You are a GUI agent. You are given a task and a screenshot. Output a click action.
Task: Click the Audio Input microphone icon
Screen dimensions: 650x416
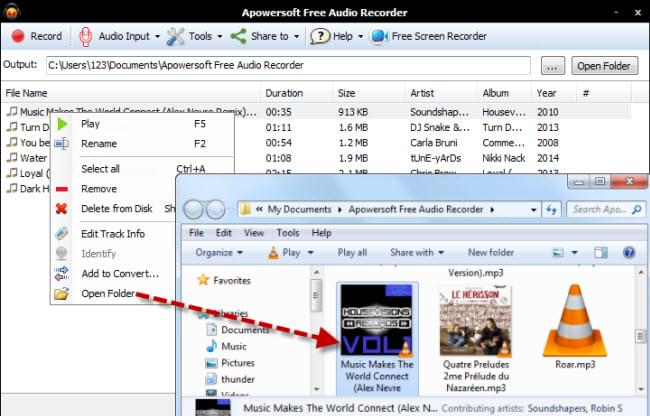point(85,36)
